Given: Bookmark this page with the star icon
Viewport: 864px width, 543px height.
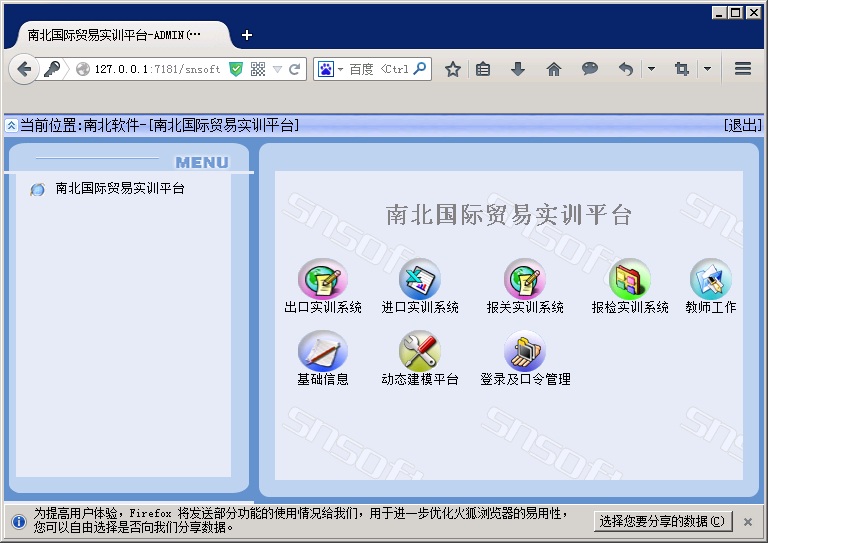Looking at the screenshot, I should point(452,69).
